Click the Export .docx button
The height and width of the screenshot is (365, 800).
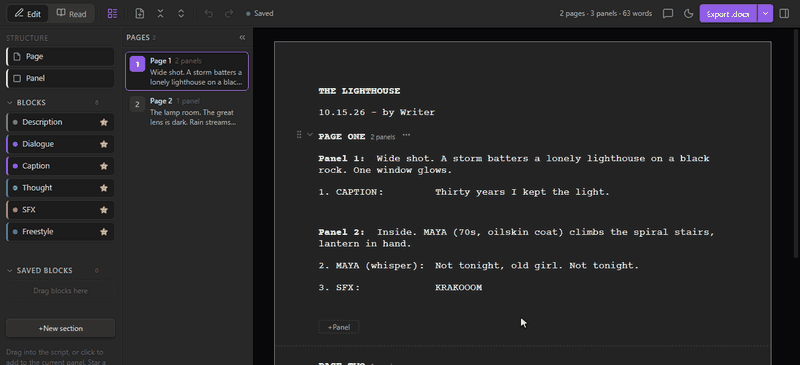click(x=728, y=14)
